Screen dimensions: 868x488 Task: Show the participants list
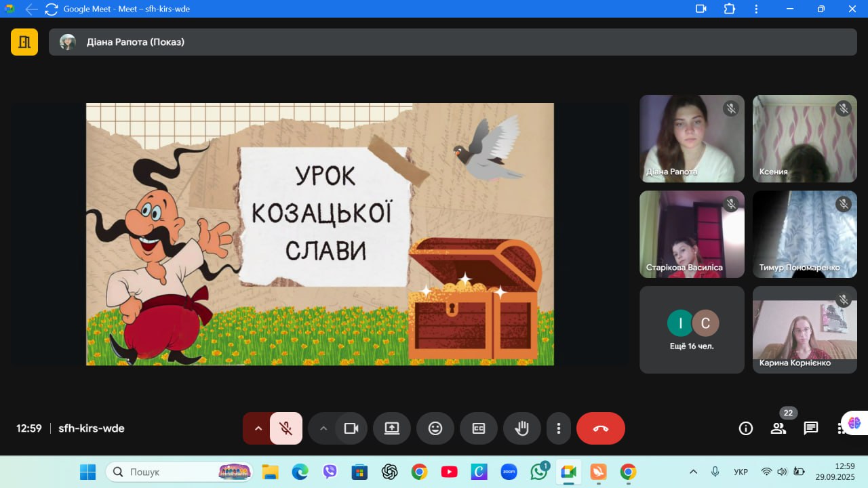tap(778, 428)
